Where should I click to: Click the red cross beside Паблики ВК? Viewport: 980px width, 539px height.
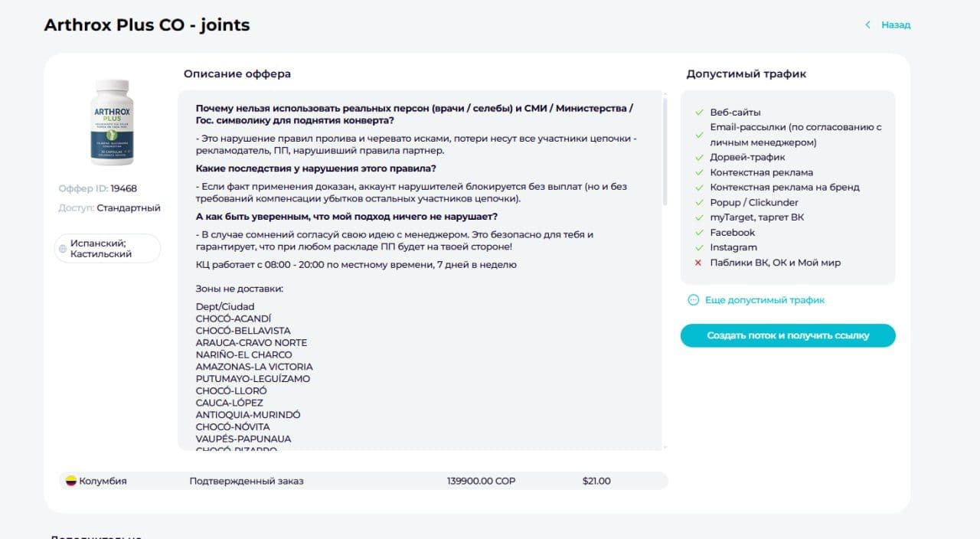(698, 263)
